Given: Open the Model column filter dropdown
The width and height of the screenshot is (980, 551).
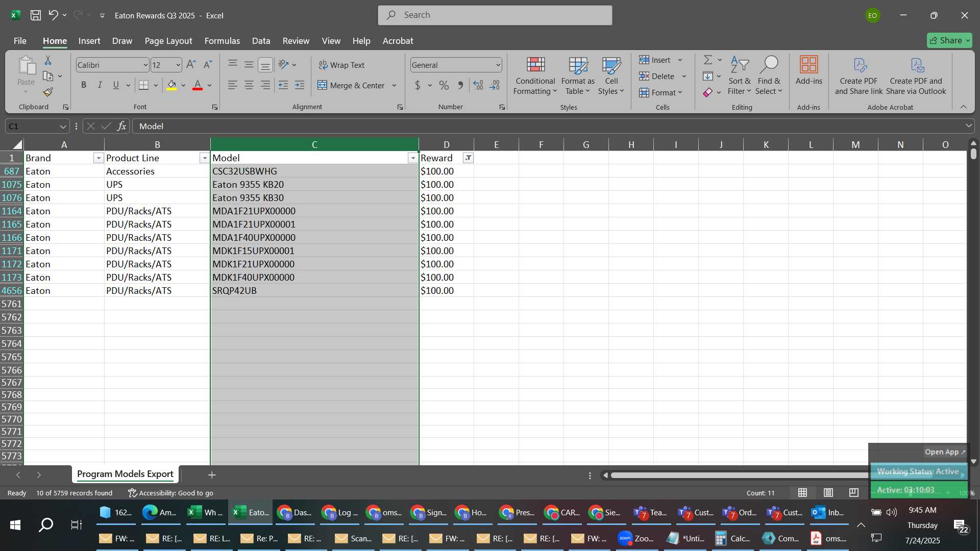Looking at the screenshot, I should 413,158.
